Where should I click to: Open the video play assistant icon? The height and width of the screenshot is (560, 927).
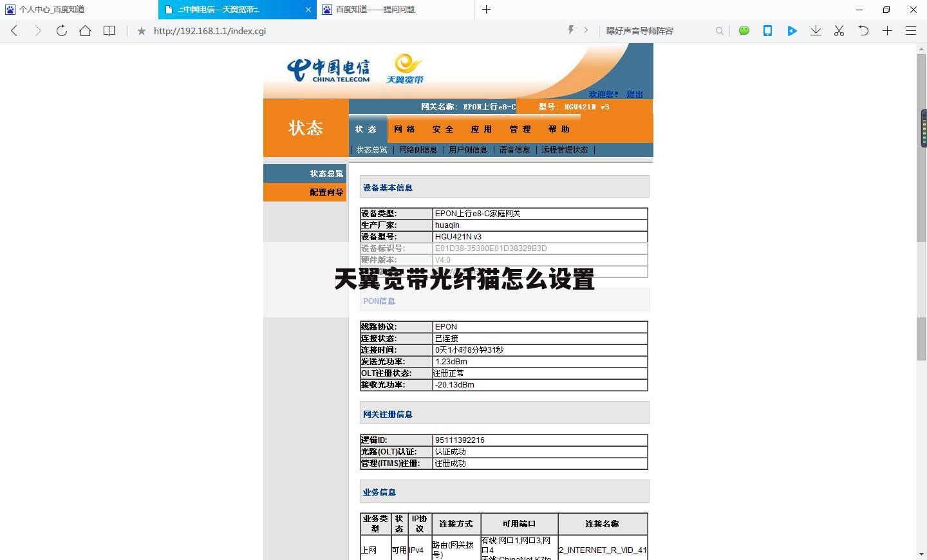point(792,30)
